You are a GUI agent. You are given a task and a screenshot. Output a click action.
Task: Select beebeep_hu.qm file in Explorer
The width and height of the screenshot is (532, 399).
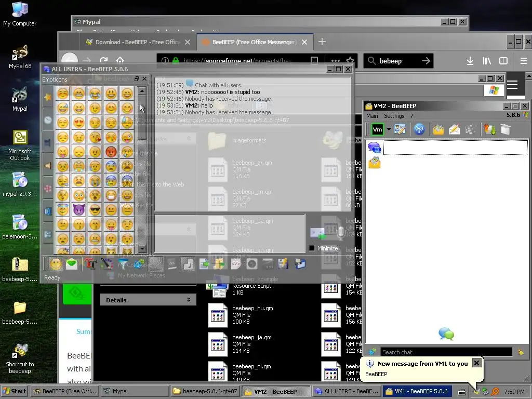pyautogui.click(x=241, y=315)
